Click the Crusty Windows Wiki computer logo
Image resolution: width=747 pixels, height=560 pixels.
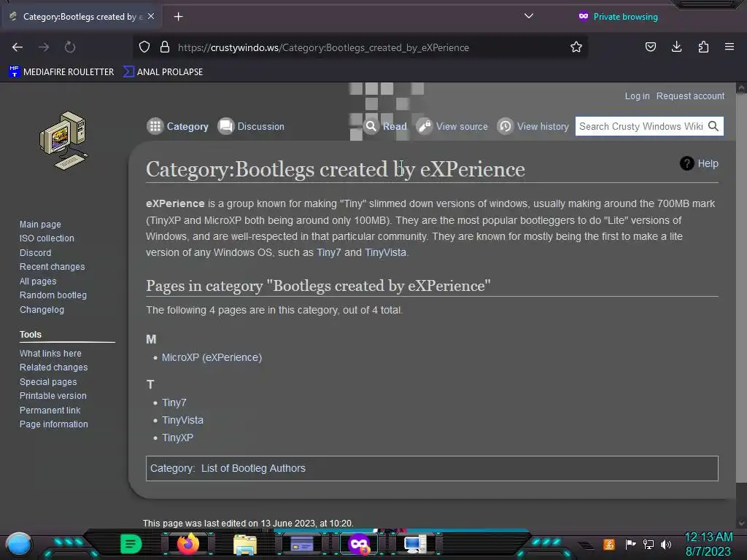(64, 141)
